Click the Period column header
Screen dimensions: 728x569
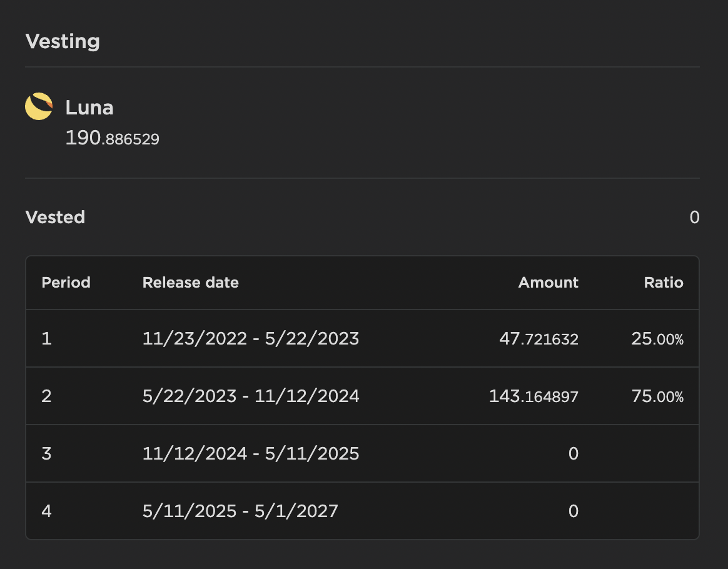pyautogui.click(x=66, y=283)
